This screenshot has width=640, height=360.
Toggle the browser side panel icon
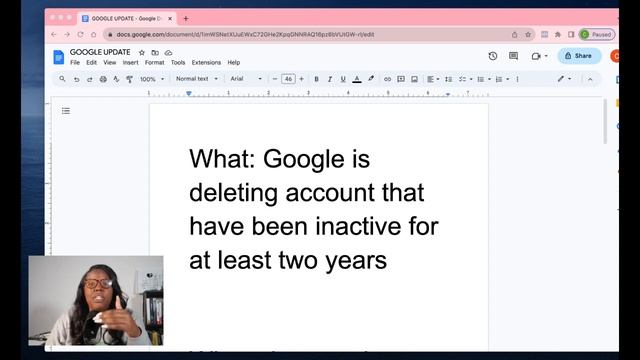(571, 35)
